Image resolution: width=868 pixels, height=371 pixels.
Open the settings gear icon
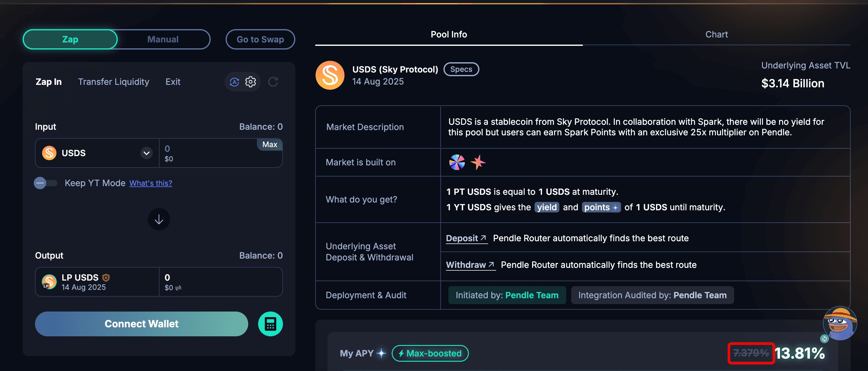[x=250, y=82]
